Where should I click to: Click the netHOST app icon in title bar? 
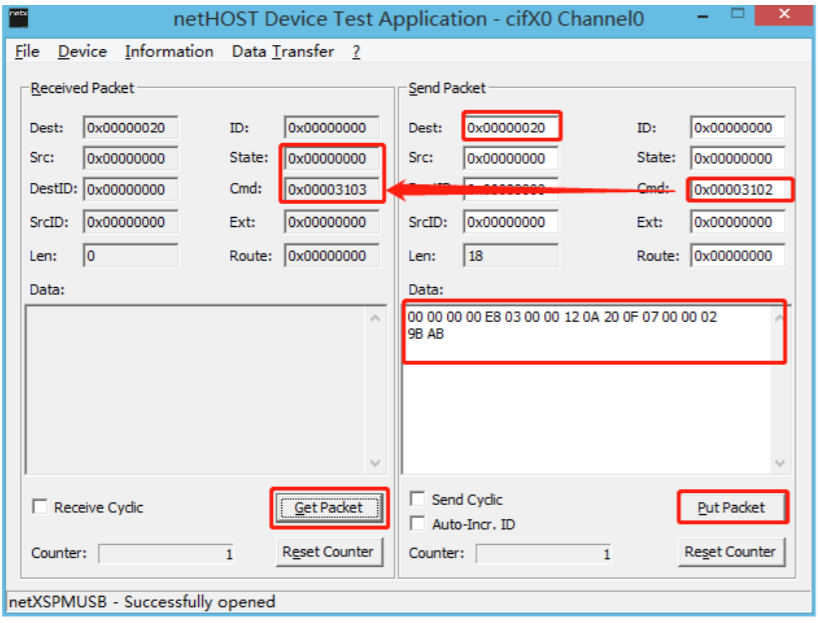[19, 18]
